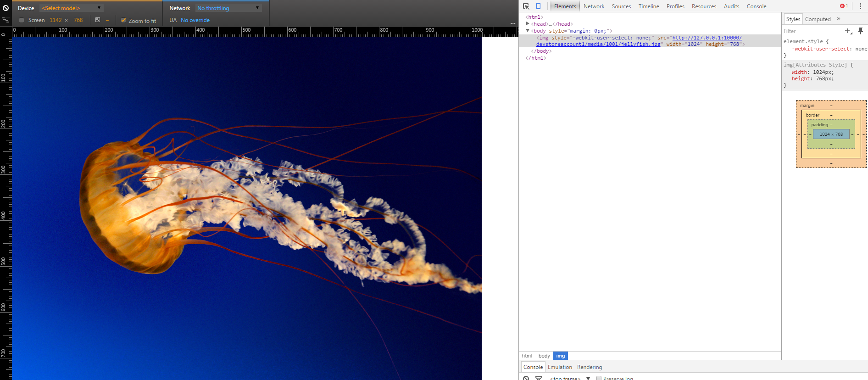Open the Sources panel tab

(621, 6)
